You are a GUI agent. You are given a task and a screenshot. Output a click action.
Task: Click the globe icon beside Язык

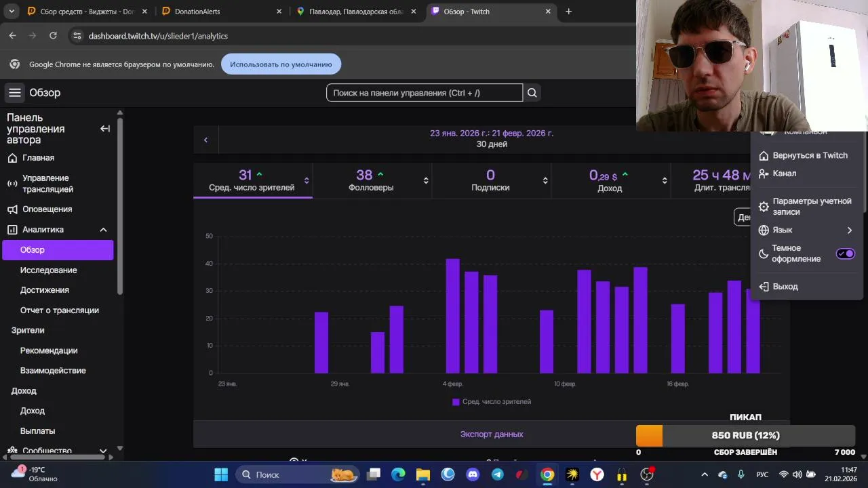pyautogui.click(x=764, y=230)
